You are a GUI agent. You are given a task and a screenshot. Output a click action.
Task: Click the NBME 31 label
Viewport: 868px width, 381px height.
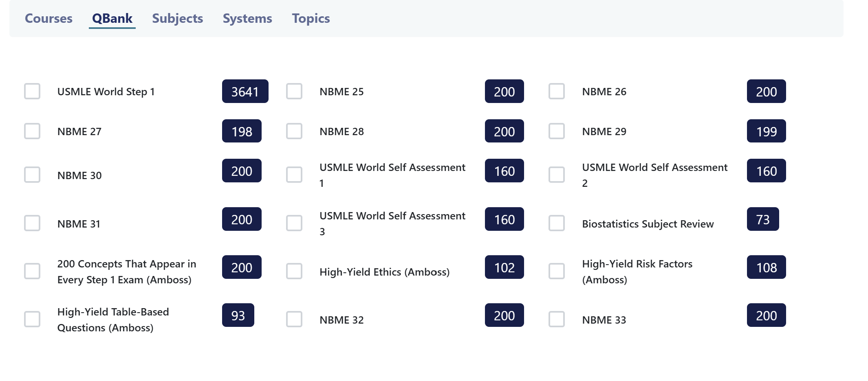79,224
